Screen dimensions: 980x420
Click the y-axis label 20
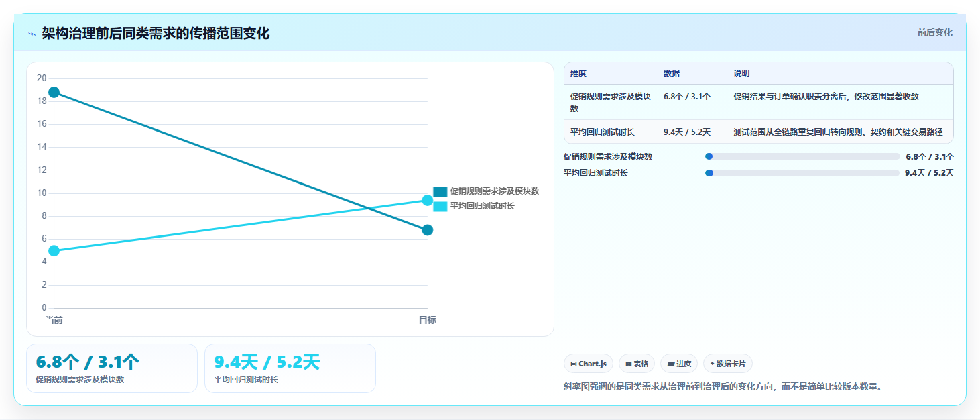click(42, 78)
